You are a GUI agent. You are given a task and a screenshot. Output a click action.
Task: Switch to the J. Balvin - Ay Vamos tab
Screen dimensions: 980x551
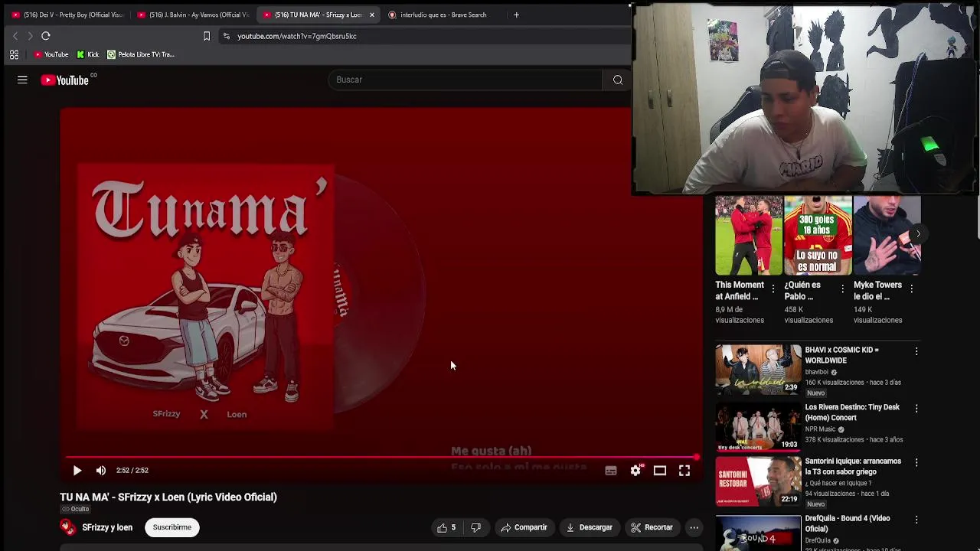point(193,15)
